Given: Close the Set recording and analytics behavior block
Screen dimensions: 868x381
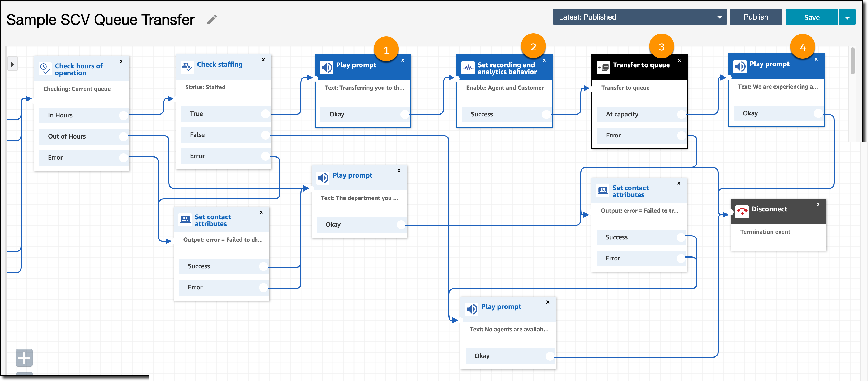Looking at the screenshot, I should [x=544, y=60].
